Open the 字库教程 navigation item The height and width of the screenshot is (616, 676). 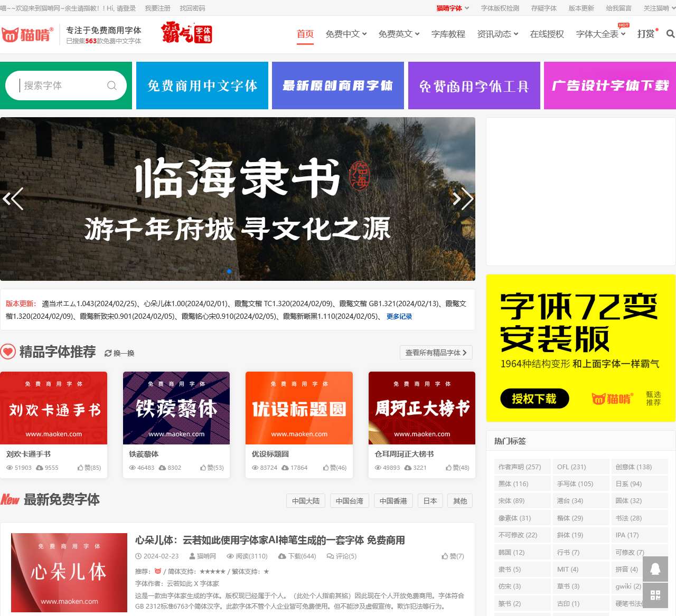(x=448, y=34)
